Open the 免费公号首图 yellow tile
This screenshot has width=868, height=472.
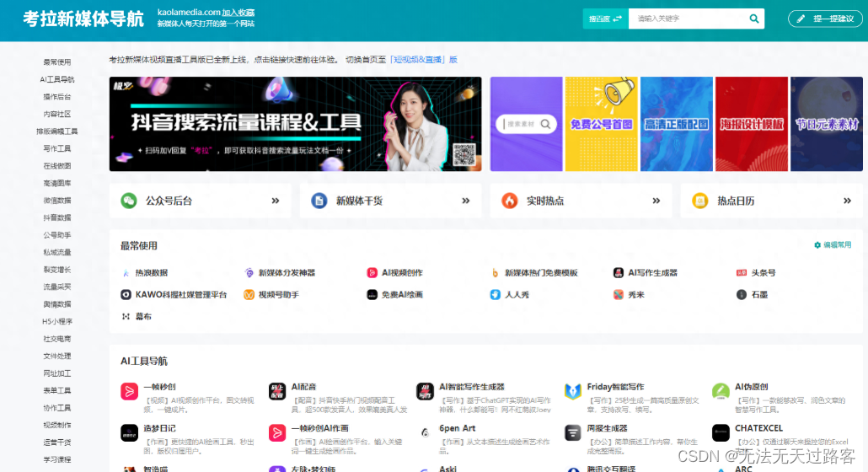pyautogui.click(x=601, y=124)
